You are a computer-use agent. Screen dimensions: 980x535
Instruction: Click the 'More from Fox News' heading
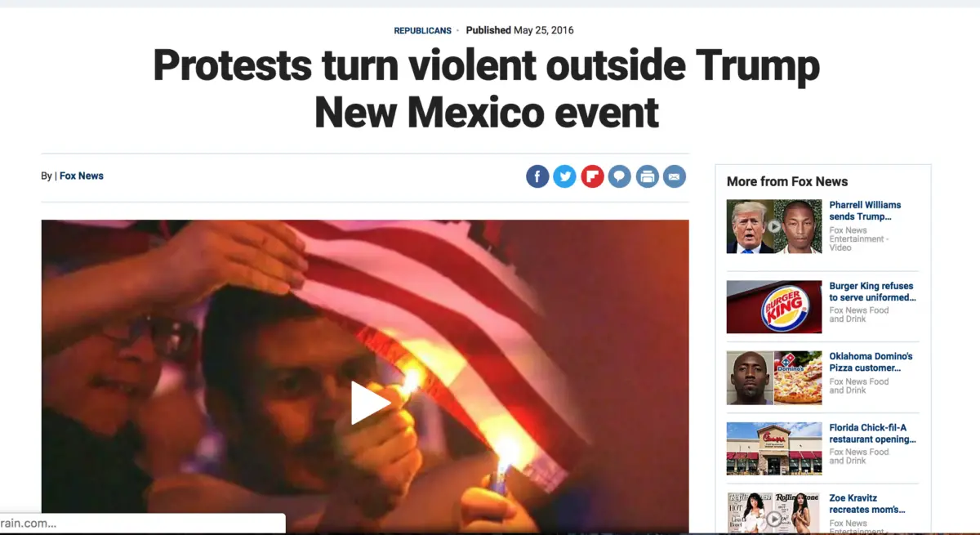point(787,181)
